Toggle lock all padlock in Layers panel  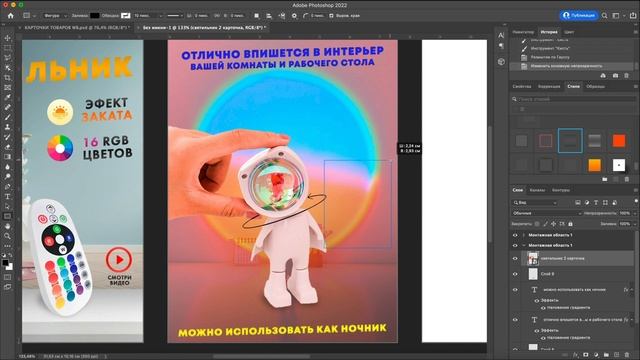570,224
